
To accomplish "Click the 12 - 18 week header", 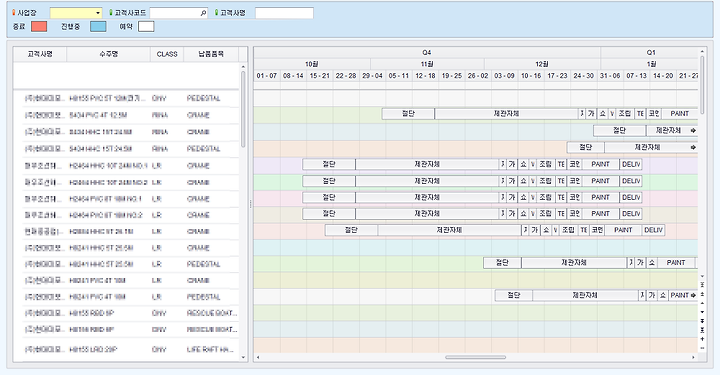I will 425,76.
